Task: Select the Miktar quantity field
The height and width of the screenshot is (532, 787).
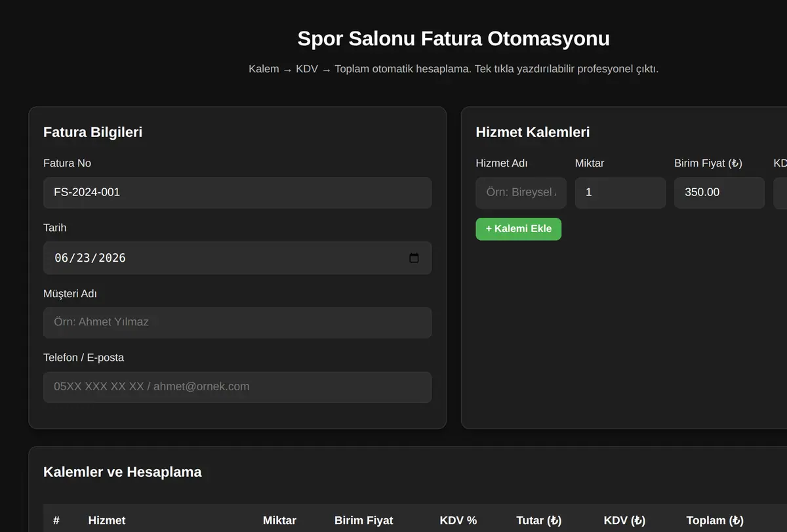Action: 620,193
